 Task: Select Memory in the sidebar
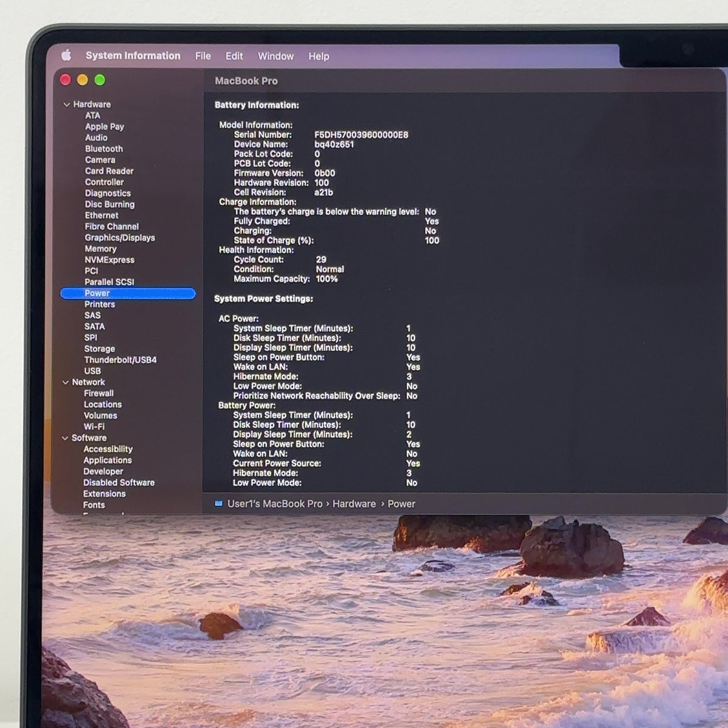(x=101, y=249)
